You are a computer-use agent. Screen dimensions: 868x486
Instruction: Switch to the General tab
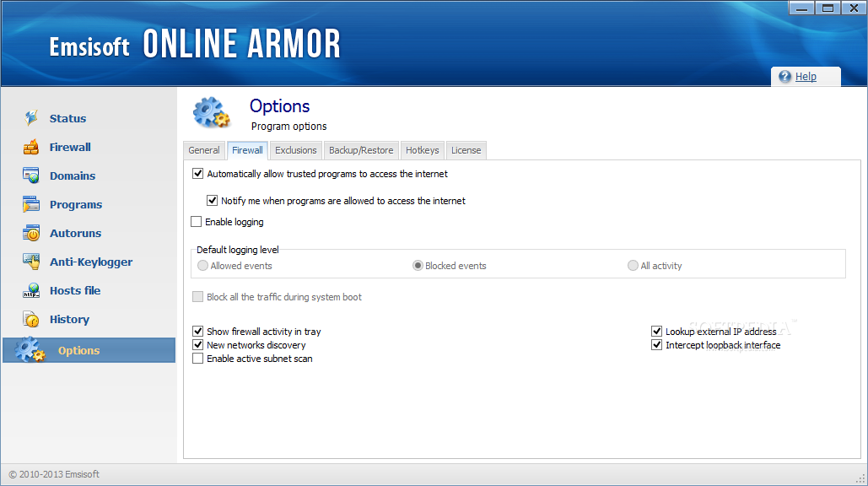coord(204,150)
